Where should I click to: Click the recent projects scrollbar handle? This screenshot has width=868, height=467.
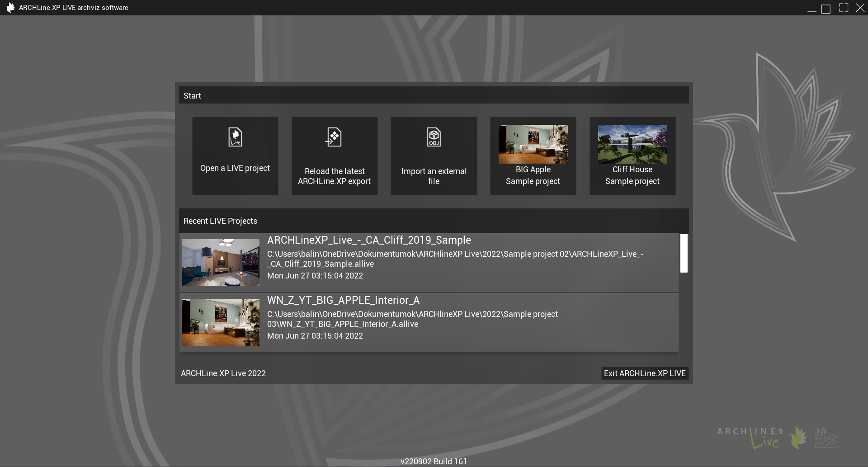[x=684, y=253]
